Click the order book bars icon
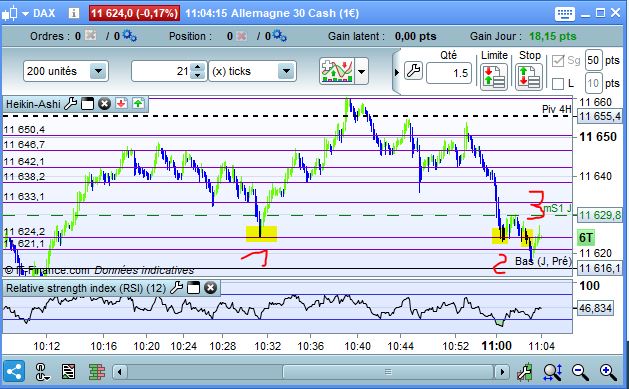The height and width of the screenshot is (389, 629). (97, 372)
